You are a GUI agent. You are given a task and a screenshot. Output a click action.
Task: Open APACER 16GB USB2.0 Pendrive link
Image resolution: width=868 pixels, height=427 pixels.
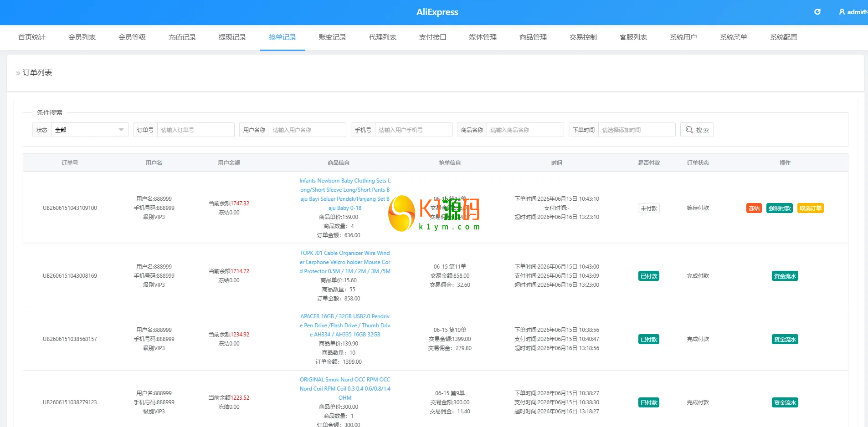pyautogui.click(x=345, y=325)
